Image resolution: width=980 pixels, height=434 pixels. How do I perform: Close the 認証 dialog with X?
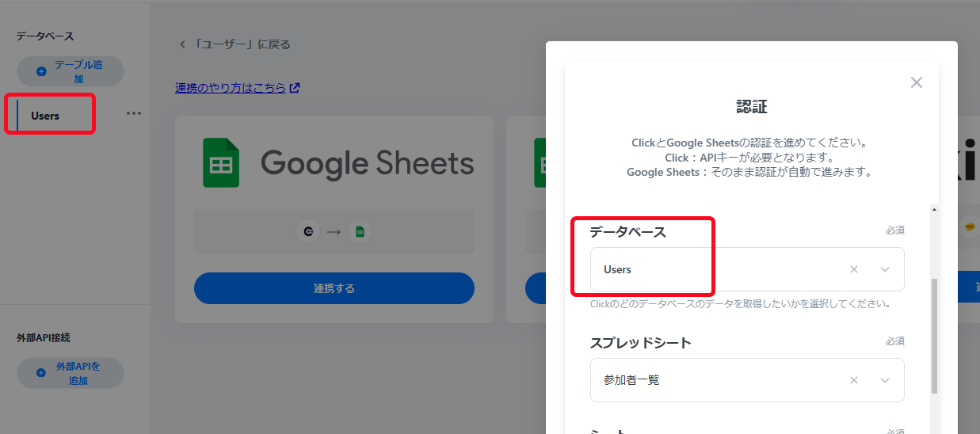[x=917, y=82]
